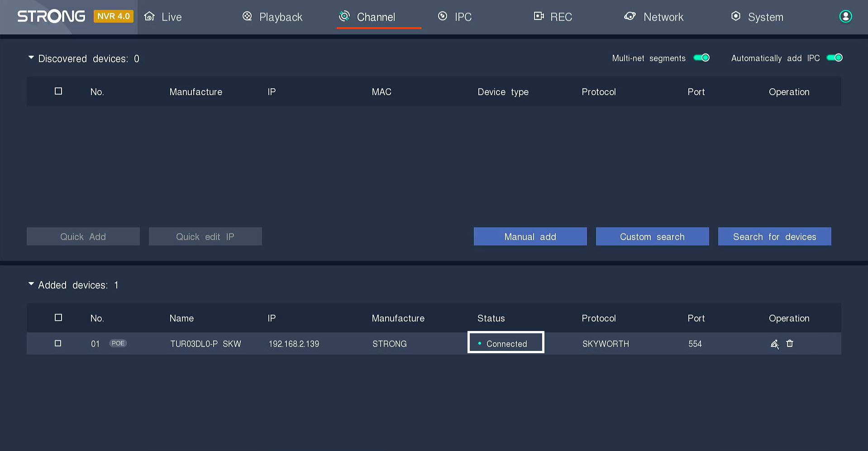Click the System settings icon
Screen dimensions: 868x451
click(x=736, y=16)
